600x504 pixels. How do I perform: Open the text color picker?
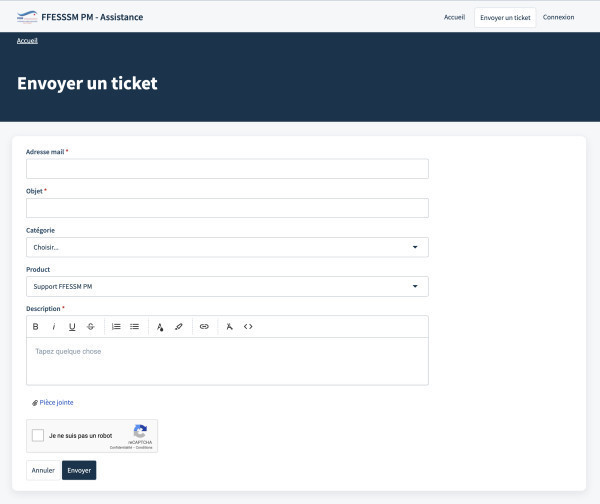point(160,327)
